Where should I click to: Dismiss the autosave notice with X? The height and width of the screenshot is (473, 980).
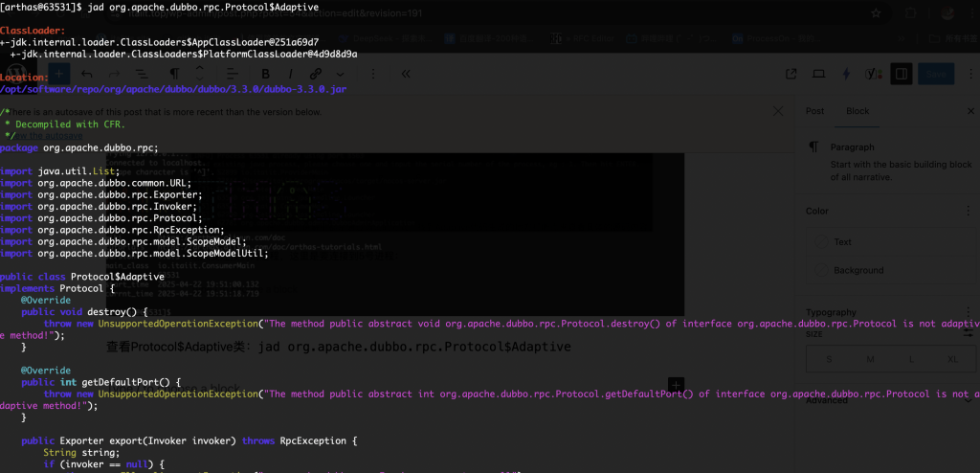tap(777, 111)
